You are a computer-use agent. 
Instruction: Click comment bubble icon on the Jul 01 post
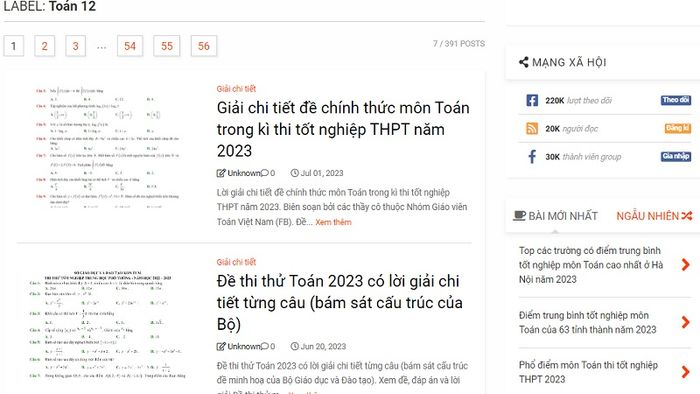pos(265,173)
